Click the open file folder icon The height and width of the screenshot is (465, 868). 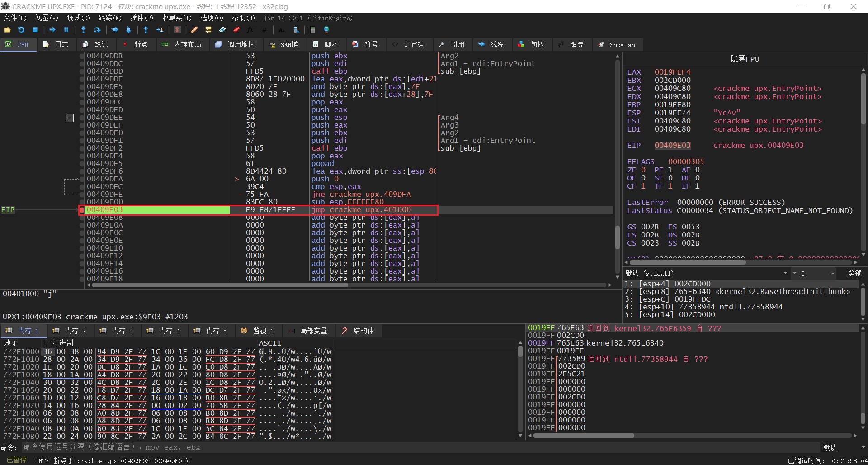pos(7,30)
